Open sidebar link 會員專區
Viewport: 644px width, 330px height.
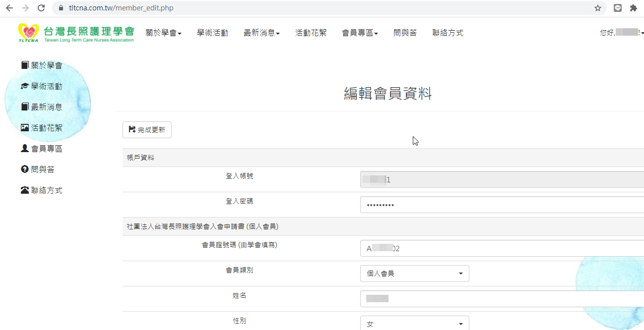(47, 149)
